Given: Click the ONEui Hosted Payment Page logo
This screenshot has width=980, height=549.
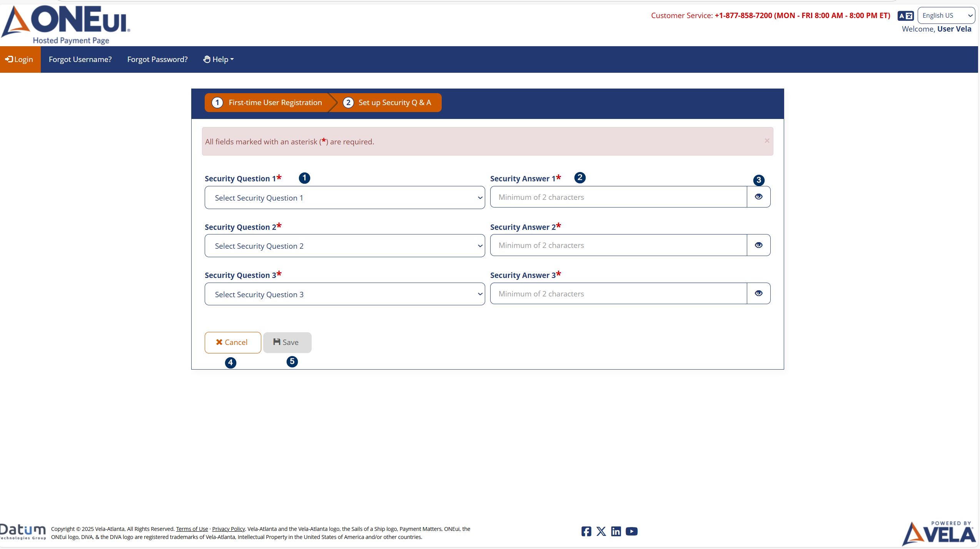Looking at the screenshot, I should click(x=65, y=24).
